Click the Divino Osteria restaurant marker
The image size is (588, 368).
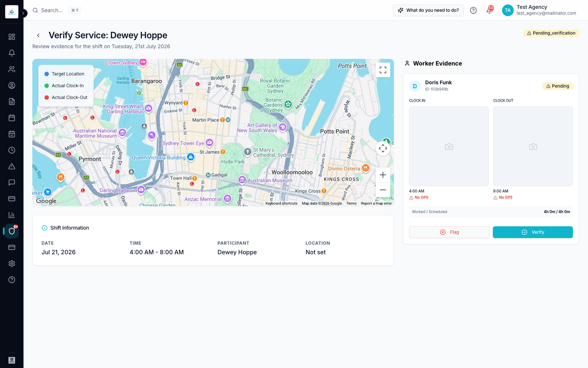click(x=365, y=168)
